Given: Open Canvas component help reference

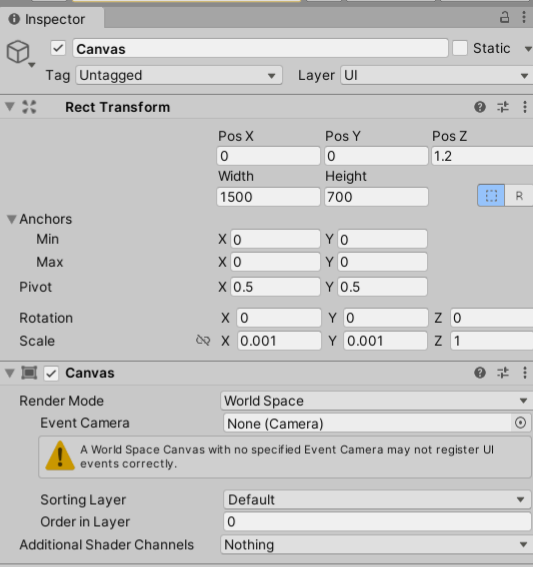Looking at the screenshot, I should (480, 373).
